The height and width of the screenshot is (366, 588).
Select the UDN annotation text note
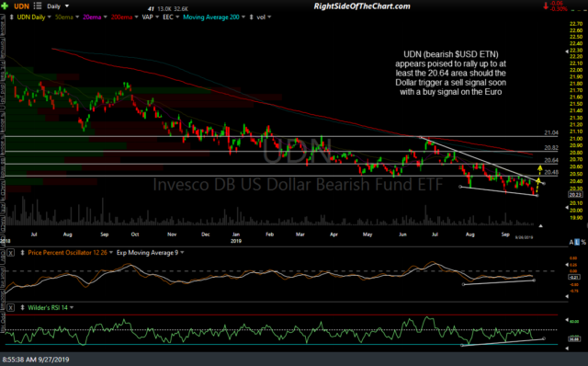(x=450, y=74)
